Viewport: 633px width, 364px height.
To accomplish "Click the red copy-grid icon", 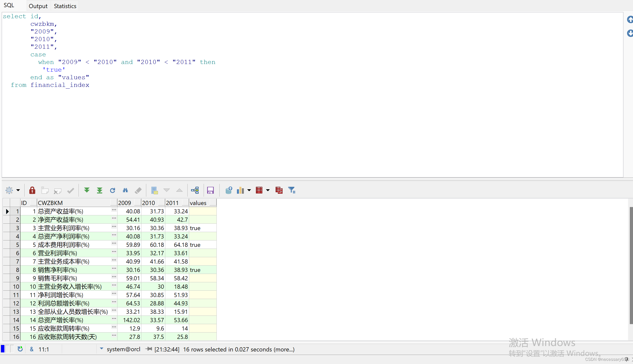I will pos(279,190).
